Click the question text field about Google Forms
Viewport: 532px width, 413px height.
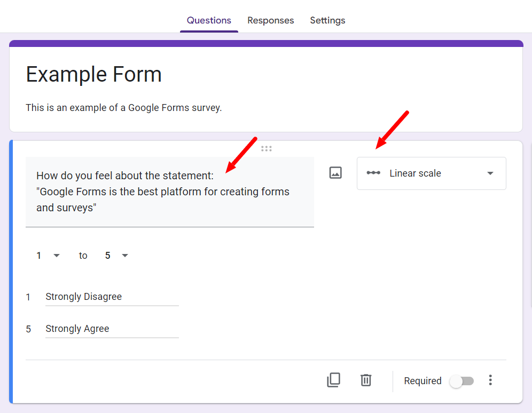(170, 192)
